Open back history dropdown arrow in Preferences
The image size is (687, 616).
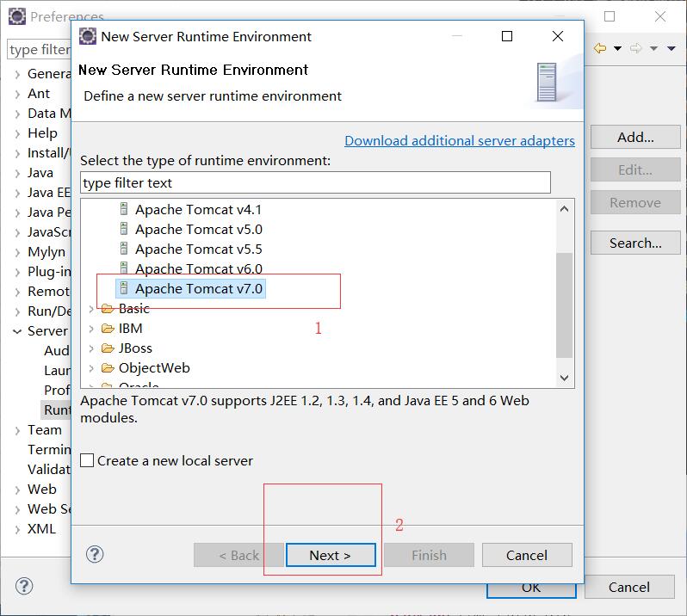tap(617, 48)
